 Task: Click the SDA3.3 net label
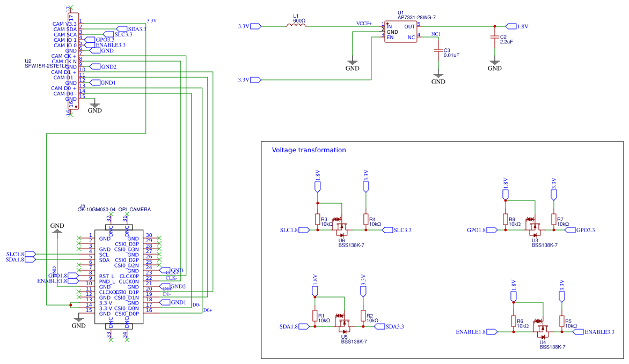pyautogui.click(x=127, y=28)
